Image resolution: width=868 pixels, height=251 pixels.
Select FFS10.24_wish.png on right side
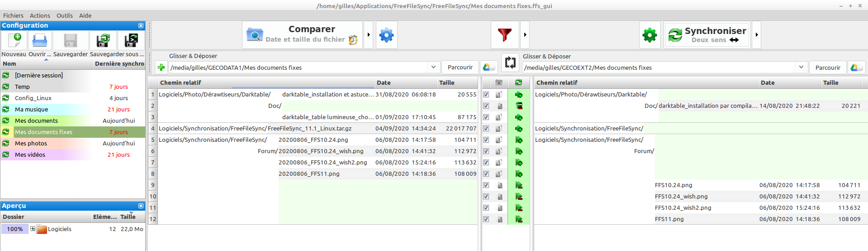click(x=681, y=197)
